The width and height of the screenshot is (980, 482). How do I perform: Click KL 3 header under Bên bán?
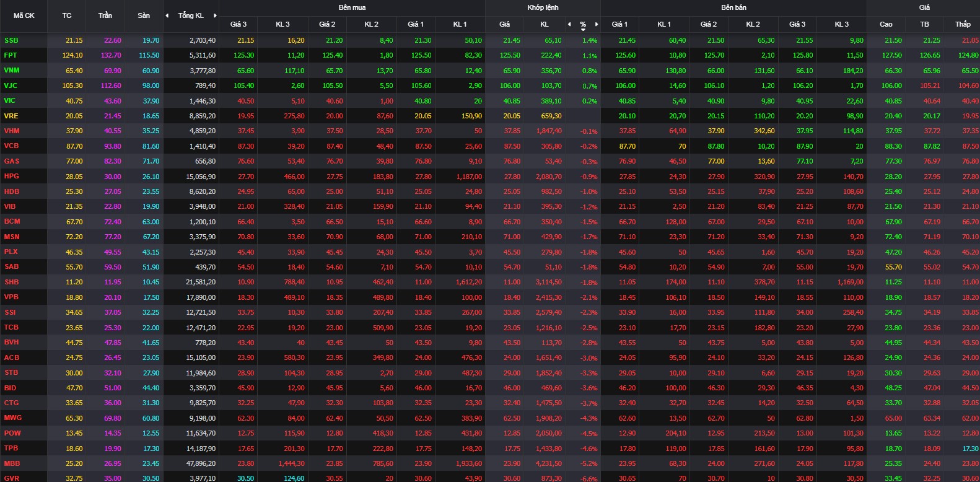(842, 24)
